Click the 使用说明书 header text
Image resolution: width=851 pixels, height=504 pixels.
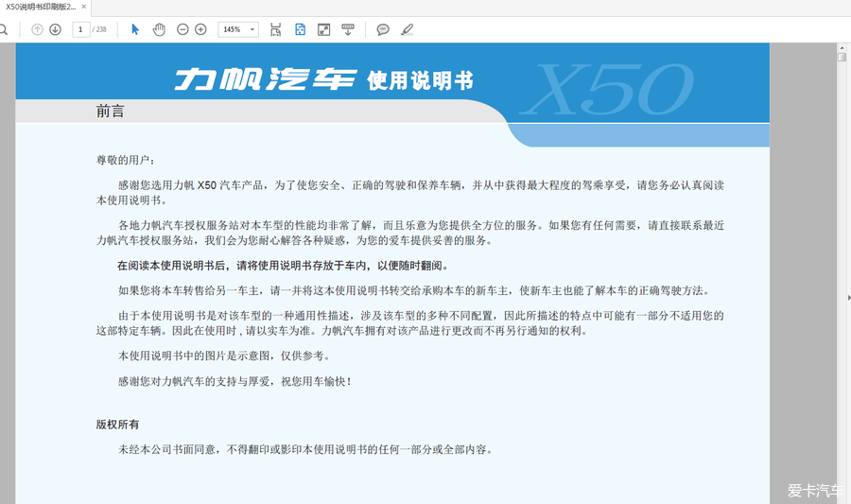420,80
